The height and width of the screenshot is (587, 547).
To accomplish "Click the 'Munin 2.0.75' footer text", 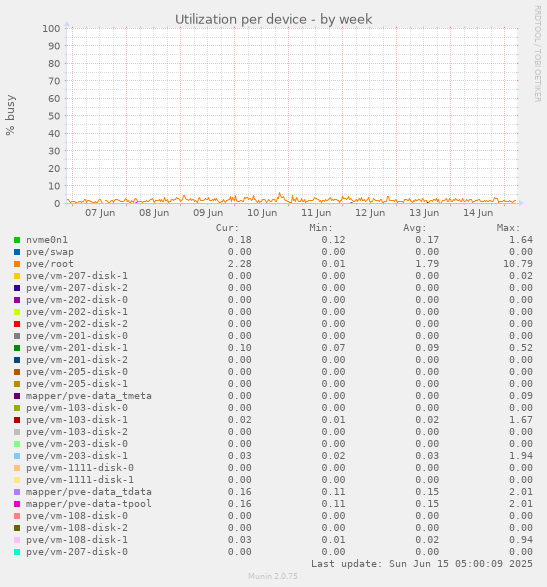I will point(273,576).
